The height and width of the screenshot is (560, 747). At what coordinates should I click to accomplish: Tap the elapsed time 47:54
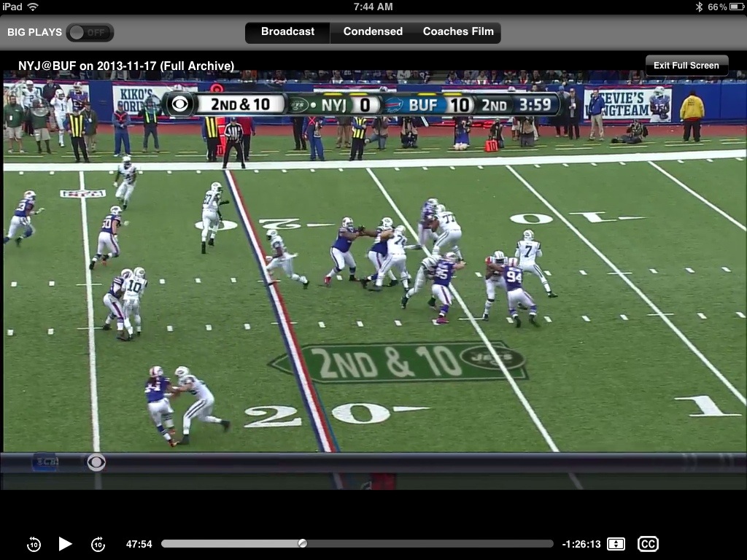[x=139, y=544]
